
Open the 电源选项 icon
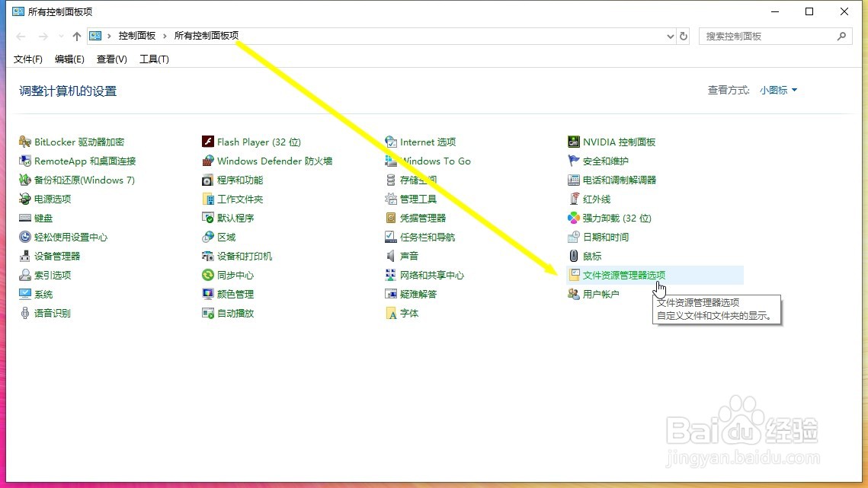coord(25,199)
